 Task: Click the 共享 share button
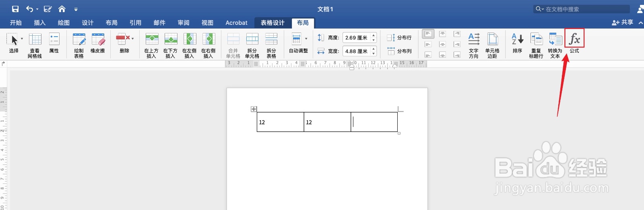click(622, 23)
